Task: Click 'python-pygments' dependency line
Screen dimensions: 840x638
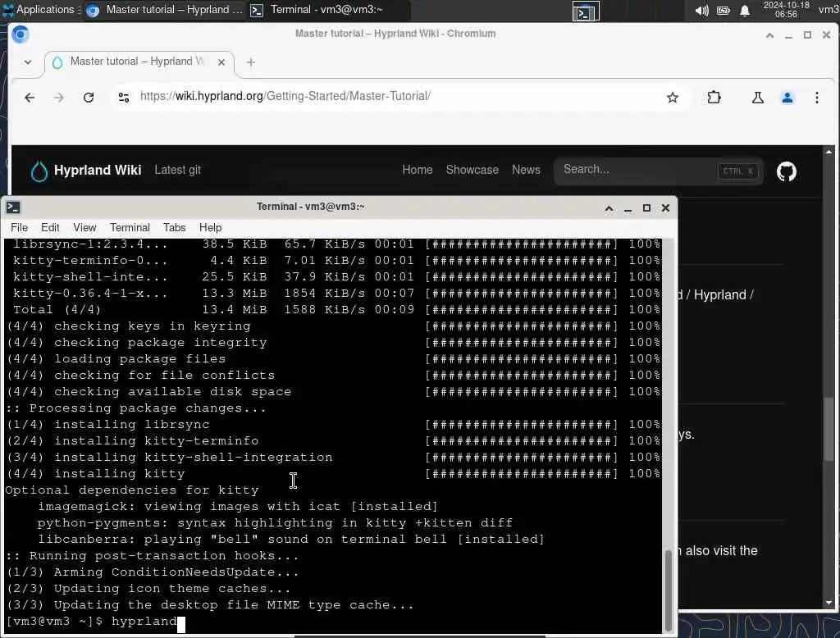Action: (x=275, y=523)
